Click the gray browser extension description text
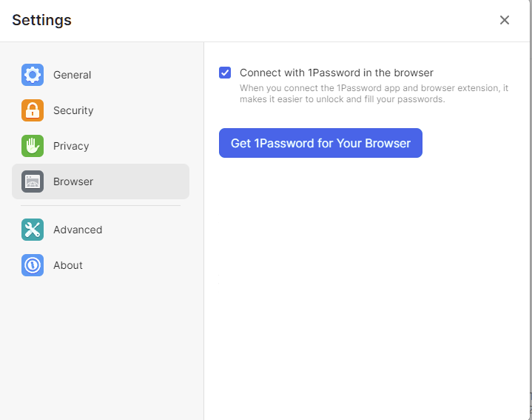This screenshot has width=532, height=420. (x=374, y=93)
